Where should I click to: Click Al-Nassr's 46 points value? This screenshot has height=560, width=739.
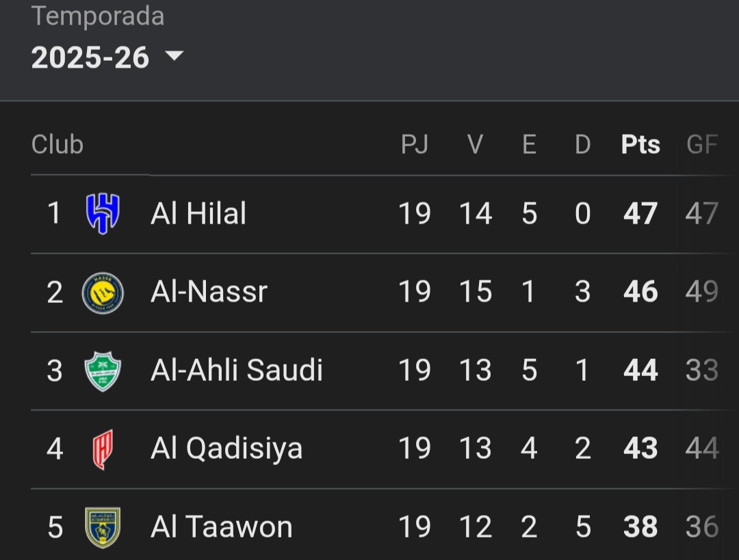pos(640,293)
